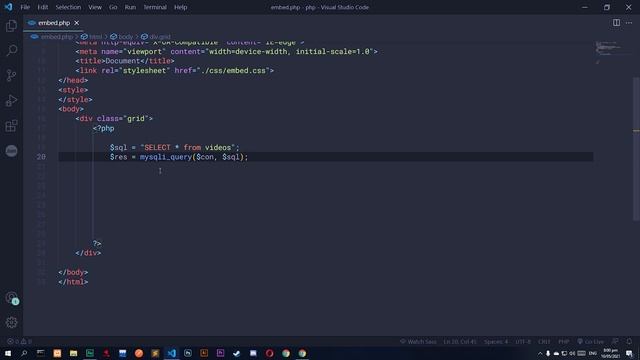
Task: Open the Search view in the activity bar
Action: (x=11, y=51)
